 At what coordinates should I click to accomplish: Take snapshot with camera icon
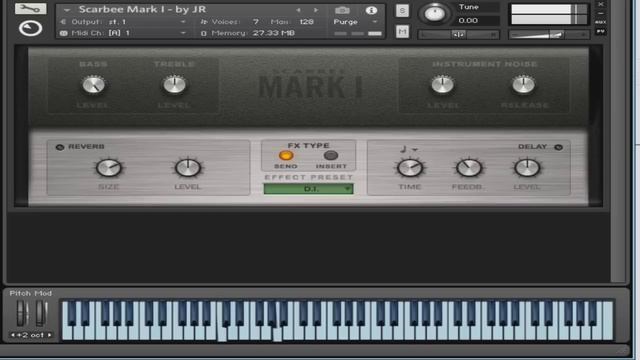click(x=342, y=10)
